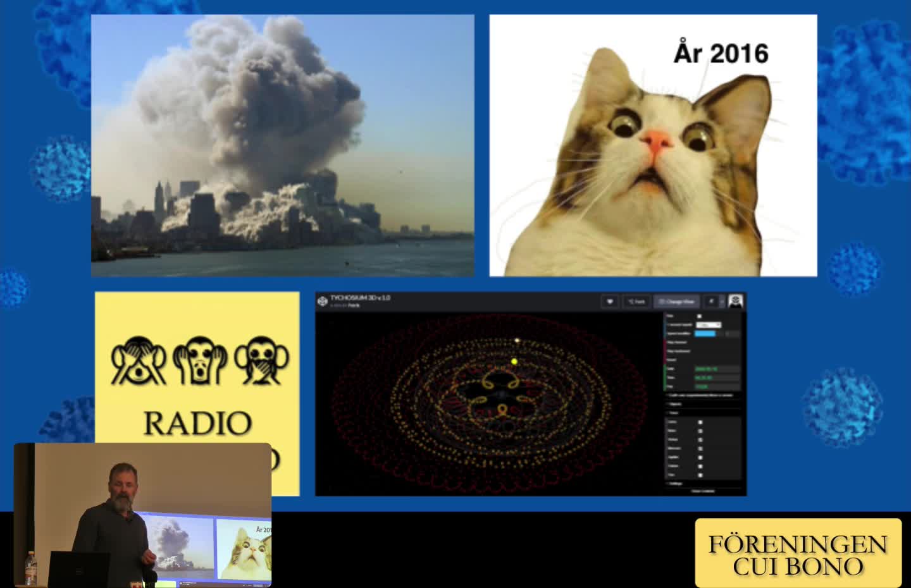Open the '1 second equals' dropdown
Viewport: 911px width, 588px height.
click(x=709, y=325)
